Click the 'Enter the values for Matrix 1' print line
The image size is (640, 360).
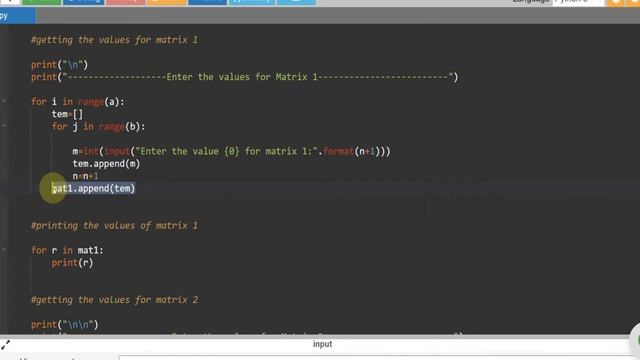coord(244,77)
